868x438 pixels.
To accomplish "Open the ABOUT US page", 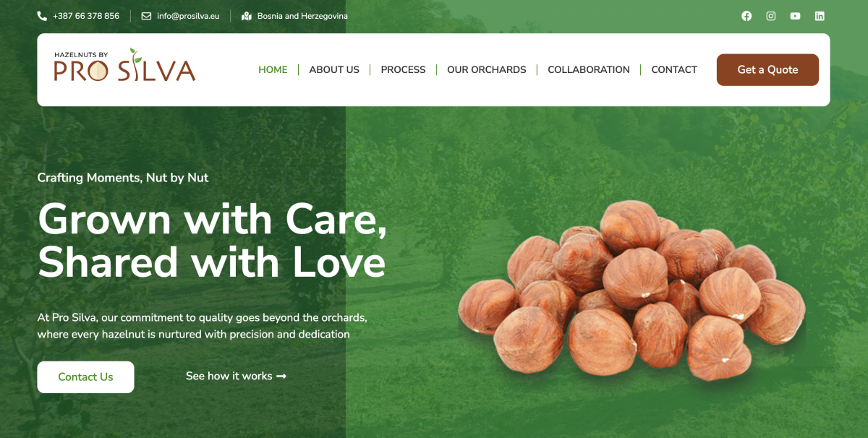I will point(334,70).
